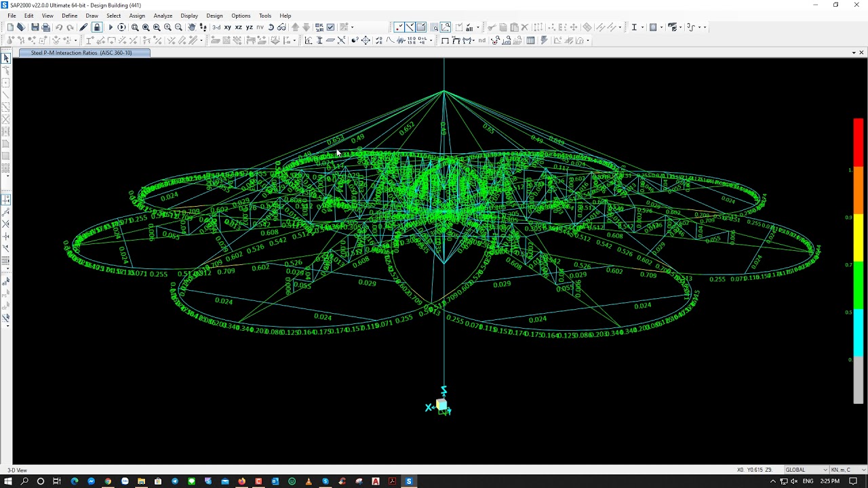The width and height of the screenshot is (868, 488).
Task: Open the Define menu
Action: [69, 16]
